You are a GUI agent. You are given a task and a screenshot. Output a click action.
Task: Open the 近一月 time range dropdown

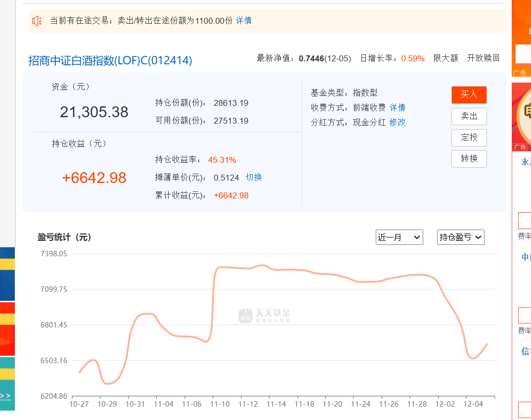[399, 237]
